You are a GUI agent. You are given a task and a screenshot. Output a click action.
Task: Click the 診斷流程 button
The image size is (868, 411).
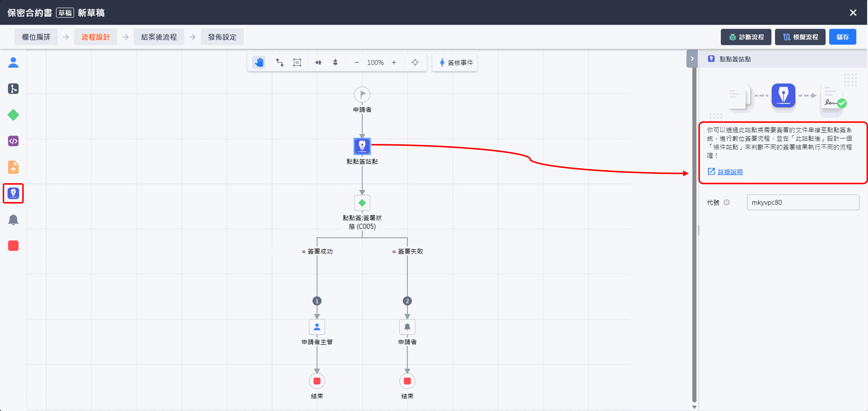(x=746, y=37)
